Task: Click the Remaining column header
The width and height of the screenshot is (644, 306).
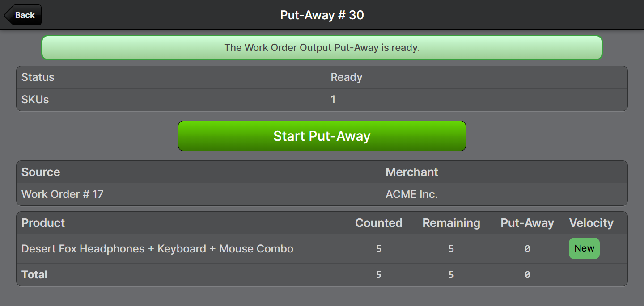Action: tap(451, 223)
